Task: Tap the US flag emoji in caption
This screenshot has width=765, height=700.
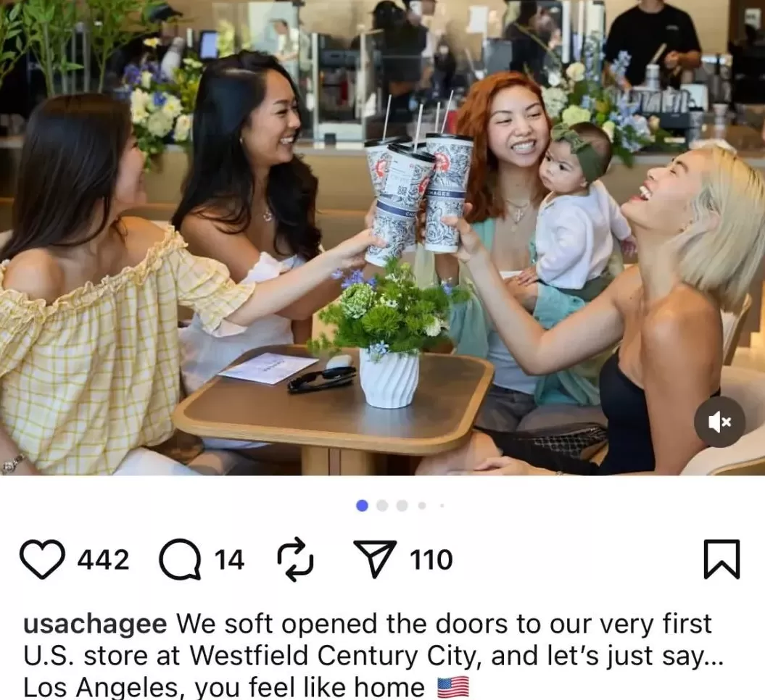Action: [453, 688]
